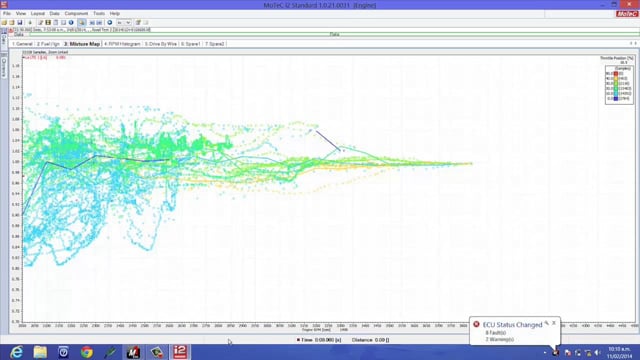Click the MoTeC logo in menu bar

pyautogui.click(x=627, y=14)
